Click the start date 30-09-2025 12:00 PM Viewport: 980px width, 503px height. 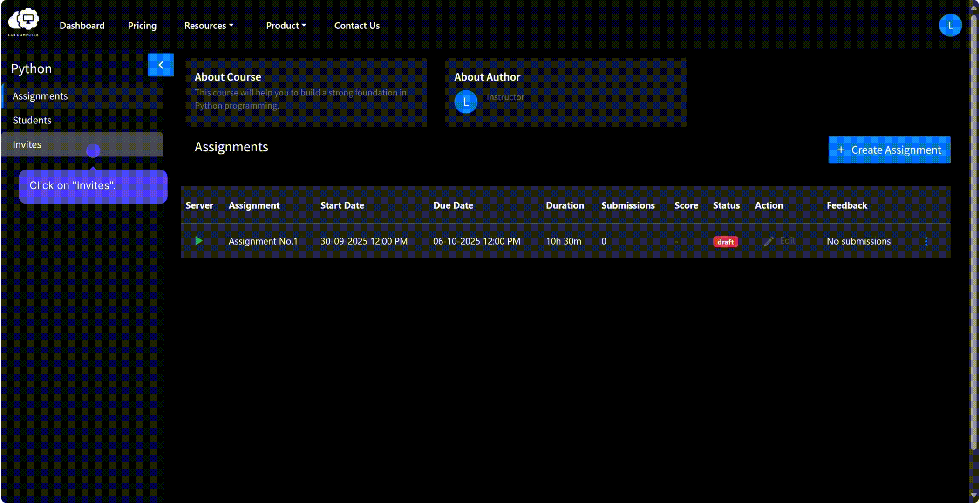[x=364, y=241]
